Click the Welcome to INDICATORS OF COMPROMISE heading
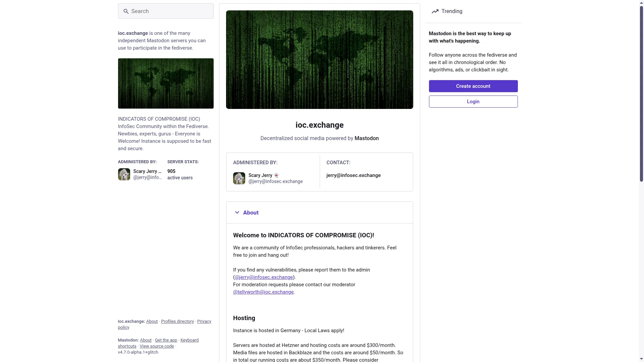This screenshot has height=362, width=644. tap(304, 235)
